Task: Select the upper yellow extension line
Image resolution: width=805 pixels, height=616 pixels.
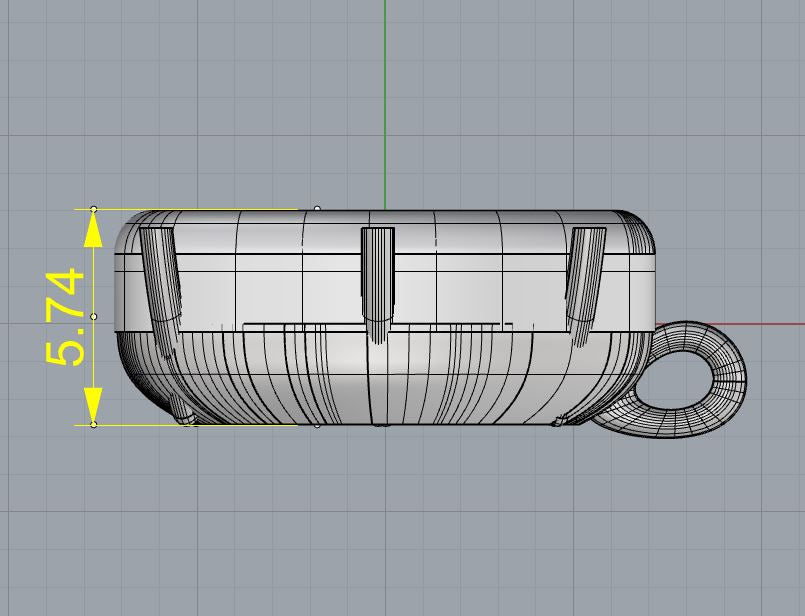Action: click(200, 210)
